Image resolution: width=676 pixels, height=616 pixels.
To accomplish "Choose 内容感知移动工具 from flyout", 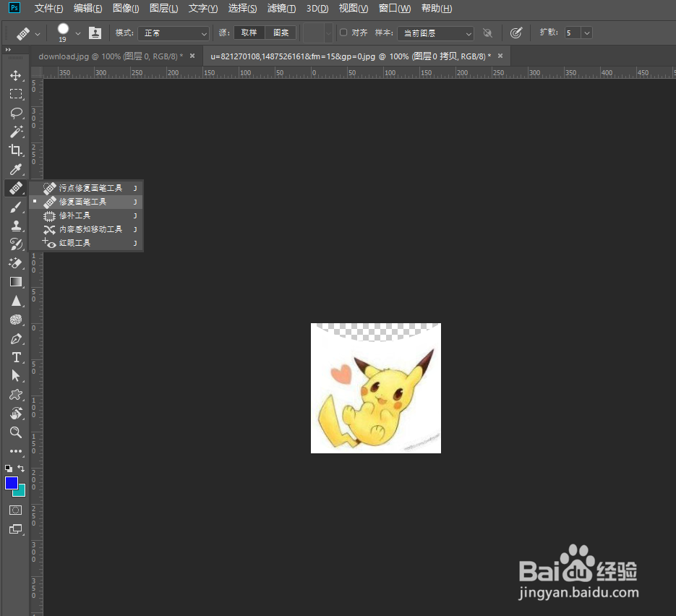I will click(x=86, y=229).
